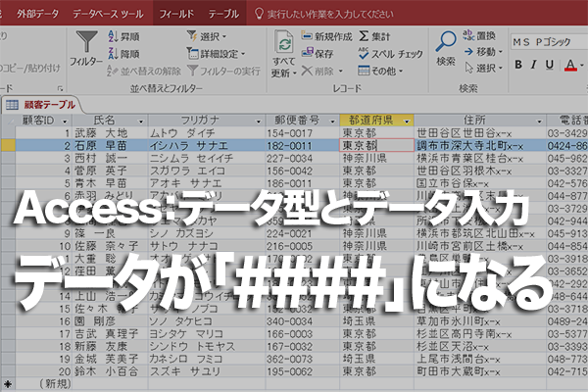The height and width of the screenshot is (392, 588).
Task: Sort descending with 降順
Action: (123, 54)
